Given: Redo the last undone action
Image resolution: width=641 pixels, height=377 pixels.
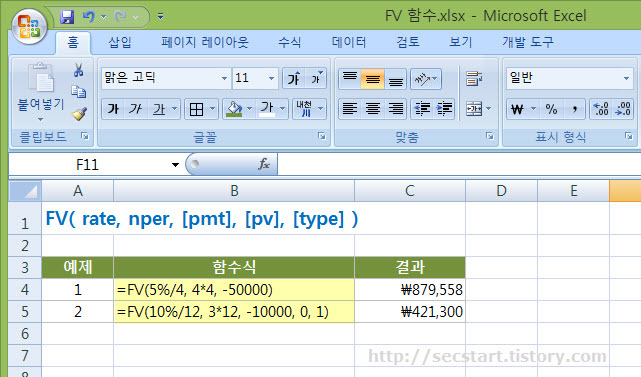Looking at the screenshot, I should tap(121, 17).
